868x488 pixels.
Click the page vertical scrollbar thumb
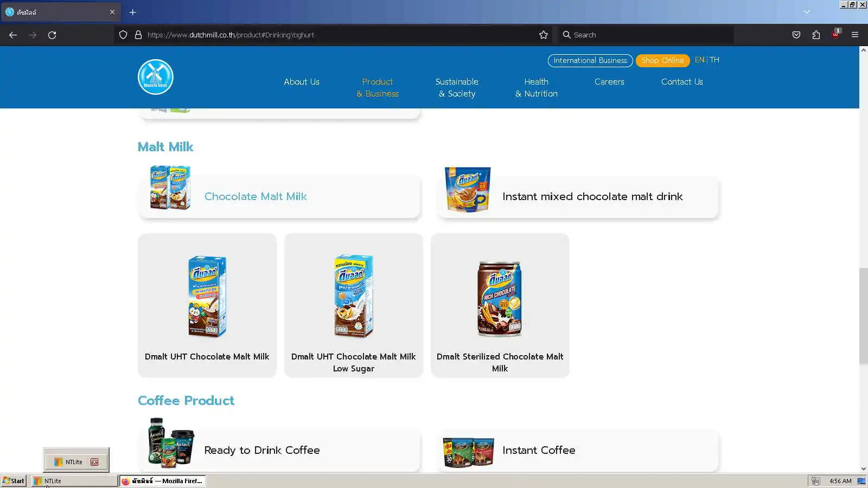pyautogui.click(x=863, y=316)
